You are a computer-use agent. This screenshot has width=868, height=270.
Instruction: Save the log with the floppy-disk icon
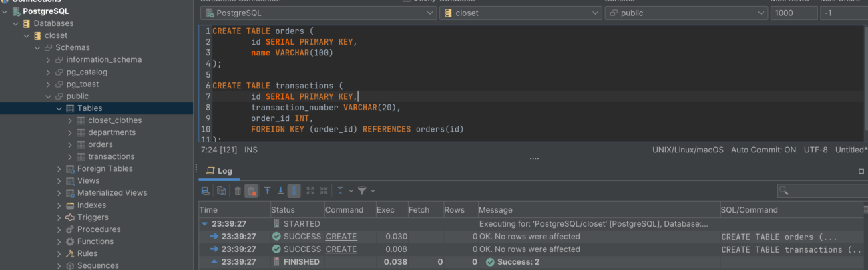(x=205, y=191)
